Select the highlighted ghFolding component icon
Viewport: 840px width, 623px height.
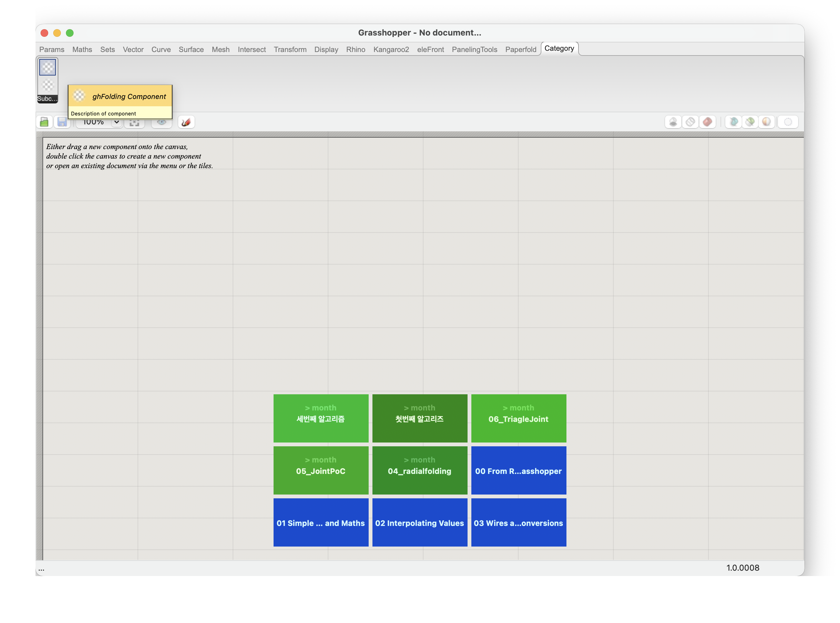48,68
